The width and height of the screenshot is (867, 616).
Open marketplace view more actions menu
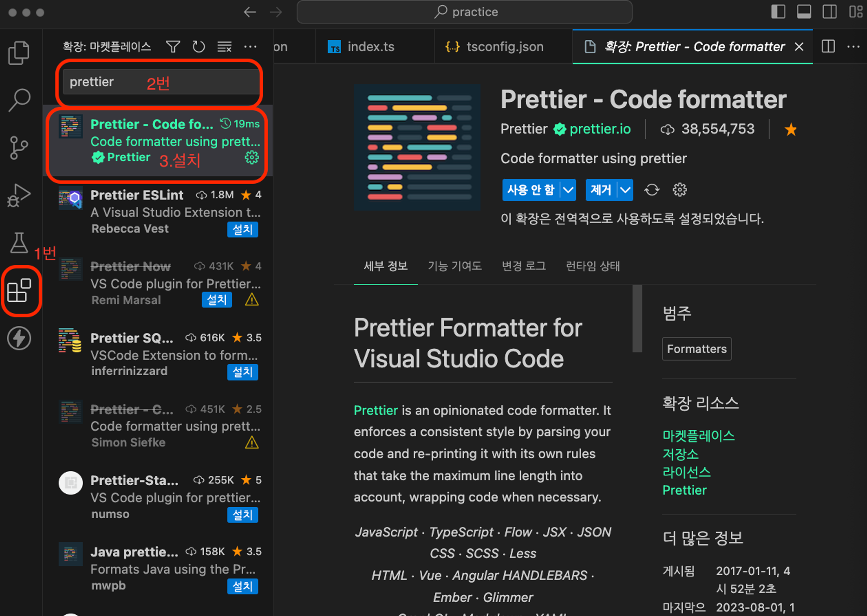251,46
